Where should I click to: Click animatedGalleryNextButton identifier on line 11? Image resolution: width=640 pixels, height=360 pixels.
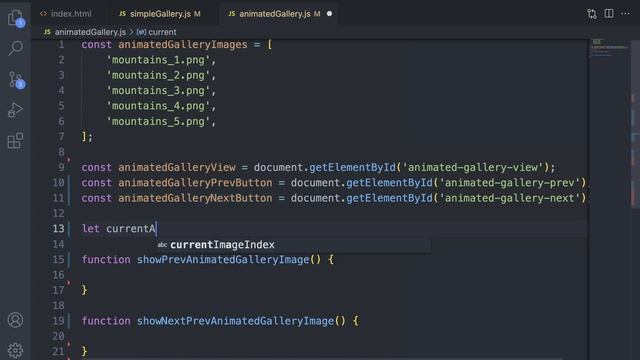tap(195, 198)
